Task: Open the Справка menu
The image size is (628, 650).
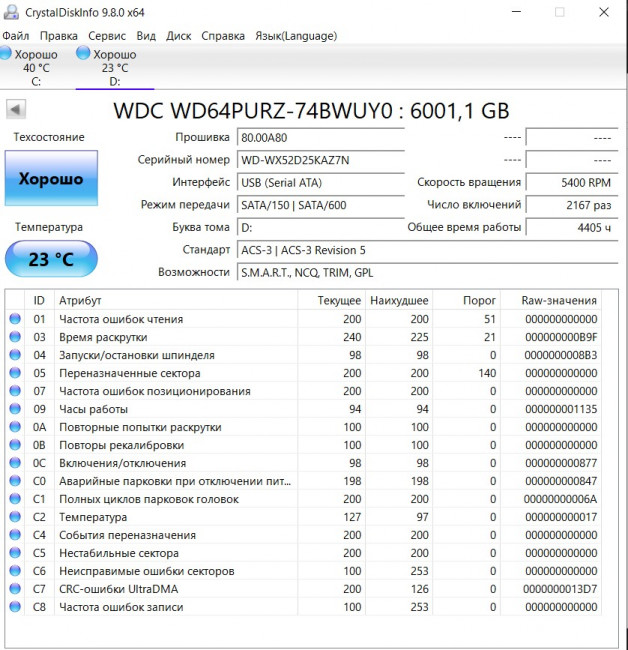Action: tap(223, 36)
